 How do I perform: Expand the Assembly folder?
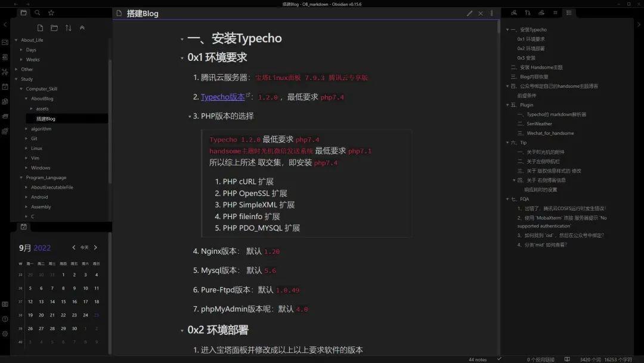[x=26, y=207]
